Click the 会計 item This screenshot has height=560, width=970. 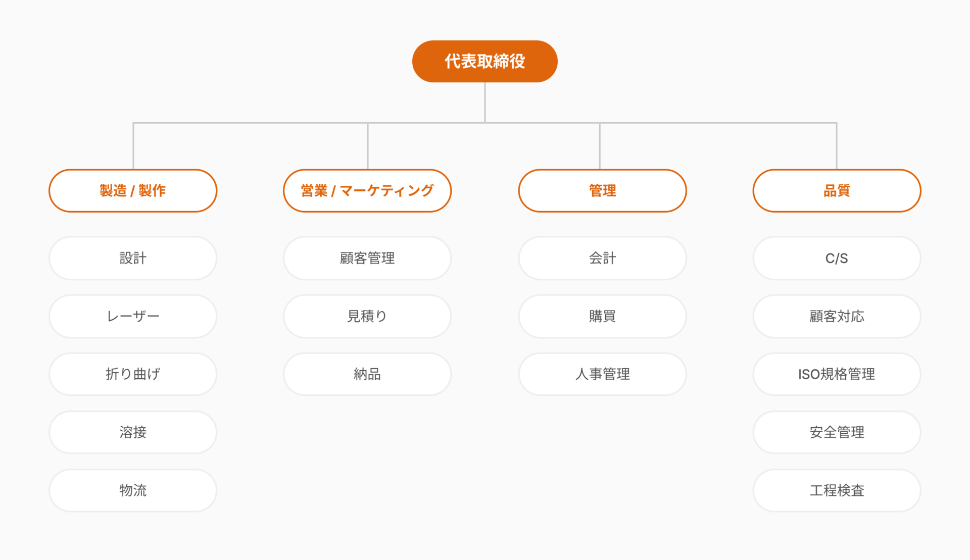[602, 258]
